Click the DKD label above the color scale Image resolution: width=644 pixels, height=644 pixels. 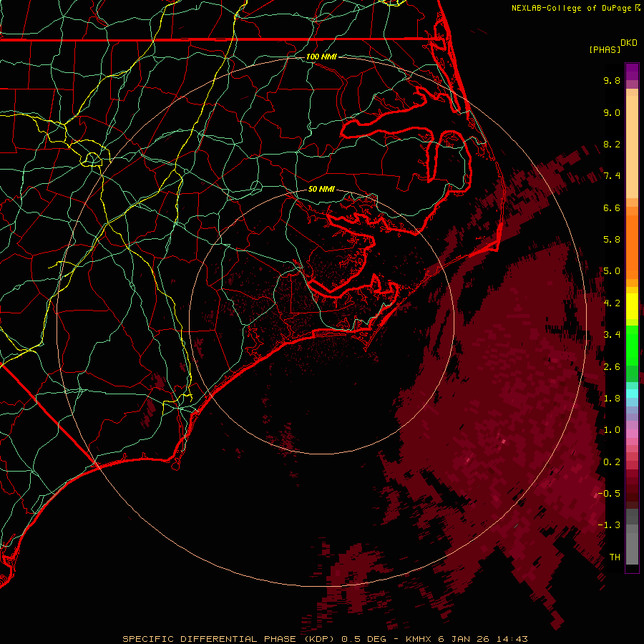point(629,43)
